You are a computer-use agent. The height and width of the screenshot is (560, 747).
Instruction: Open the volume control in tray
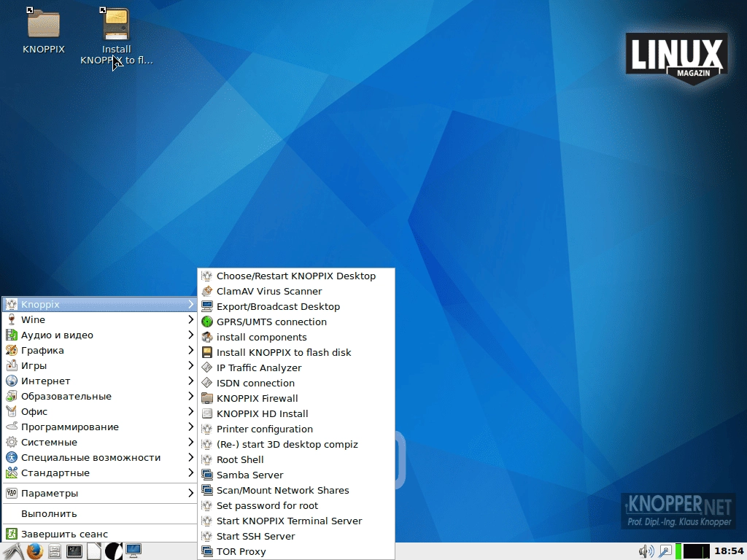point(646,551)
